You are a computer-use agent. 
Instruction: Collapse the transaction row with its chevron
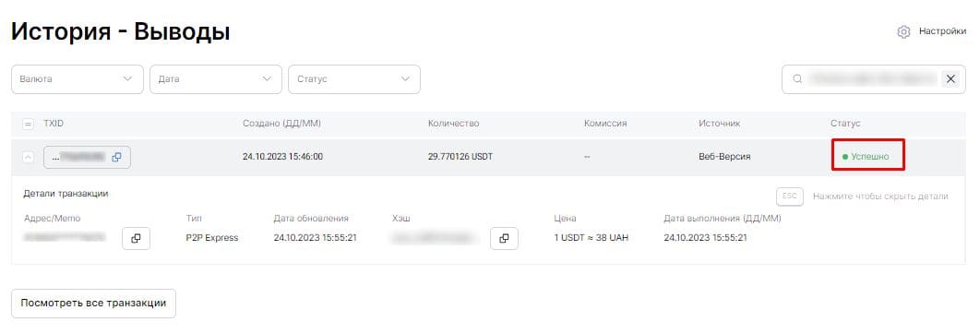pos(28,157)
